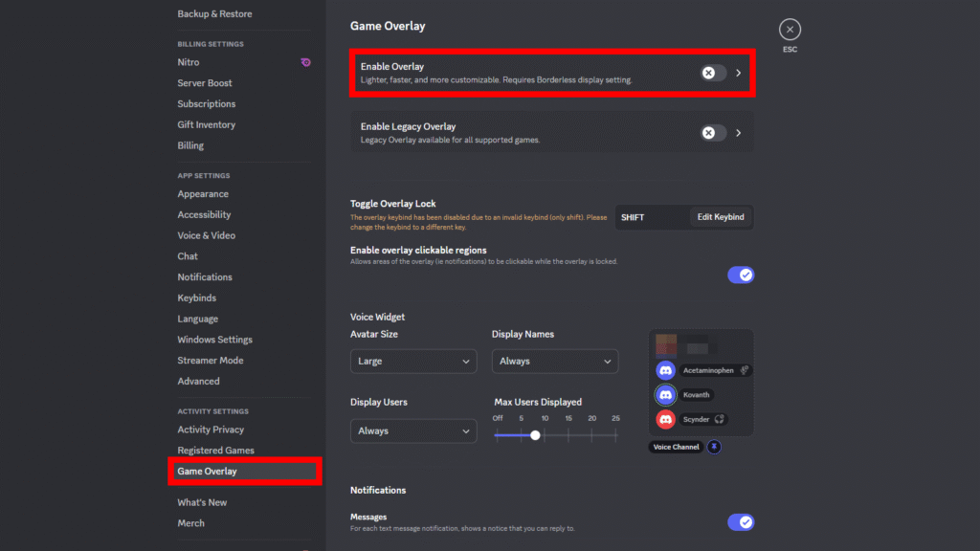
Task: Set Max Users slider to 25 mark
Action: tap(615, 435)
